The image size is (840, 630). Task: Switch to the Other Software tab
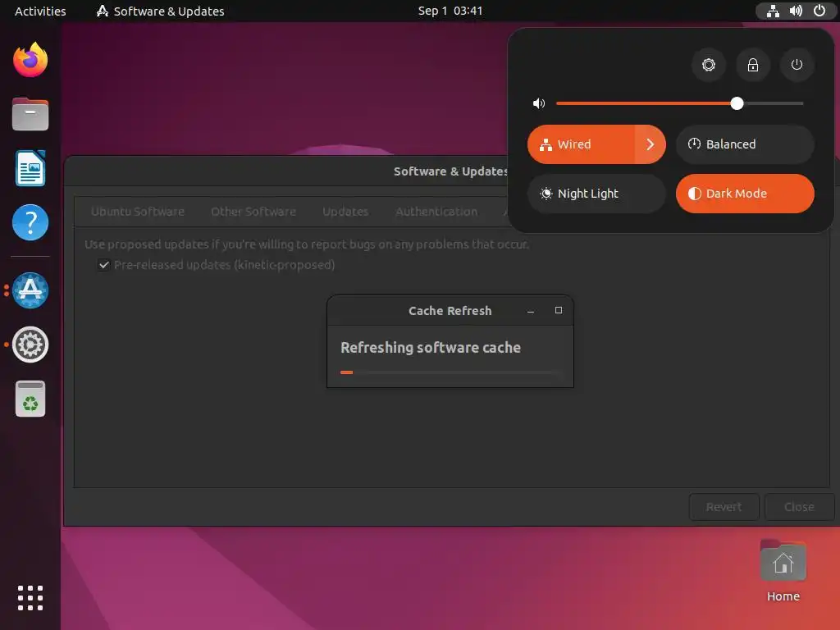click(x=253, y=212)
